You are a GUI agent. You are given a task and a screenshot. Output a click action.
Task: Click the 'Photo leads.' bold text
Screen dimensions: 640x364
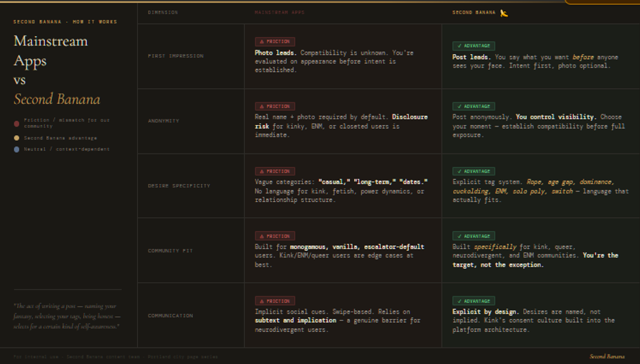pyautogui.click(x=275, y=53)
